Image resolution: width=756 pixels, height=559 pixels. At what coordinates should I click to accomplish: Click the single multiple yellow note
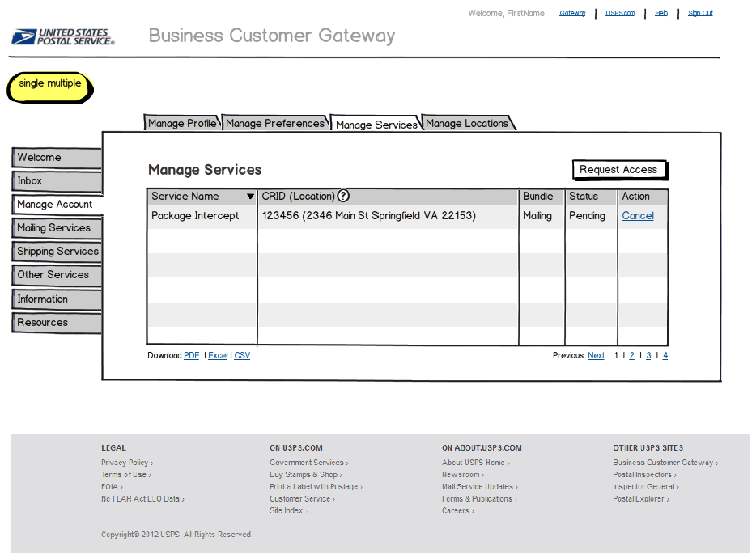pos(49,87)
